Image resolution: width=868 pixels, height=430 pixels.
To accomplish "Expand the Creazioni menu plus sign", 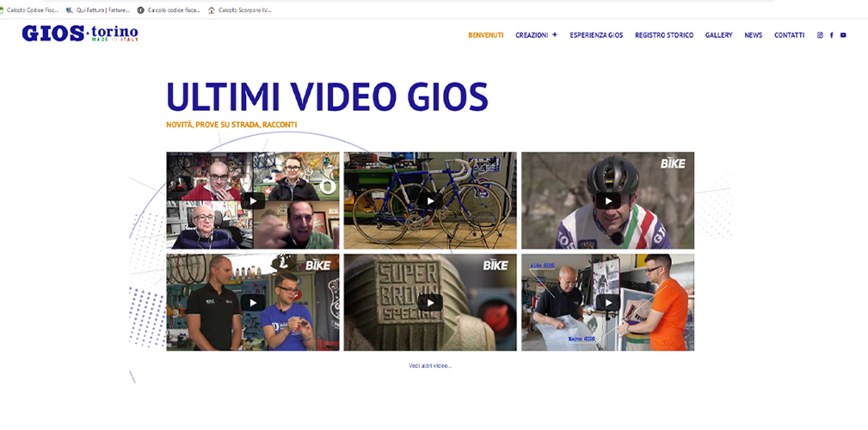I will (x=555, y=35).
